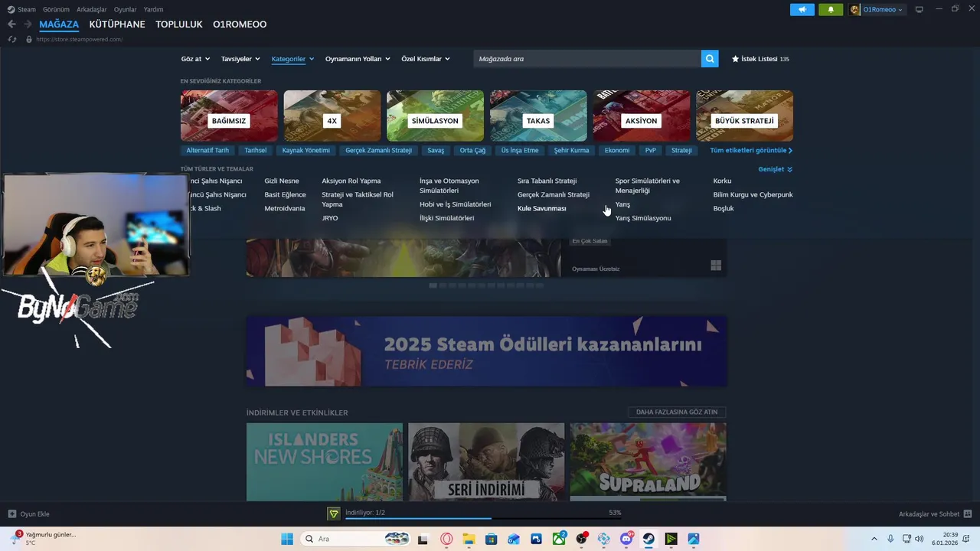Click the Alternatif Tarih tag

[x=207, y=150]
